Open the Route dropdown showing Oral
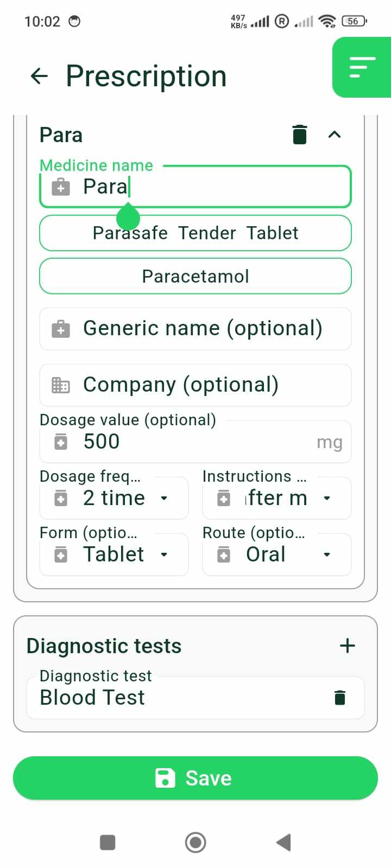Image resolution: width=391 pixels, height=868 pixels. [277, 554]
